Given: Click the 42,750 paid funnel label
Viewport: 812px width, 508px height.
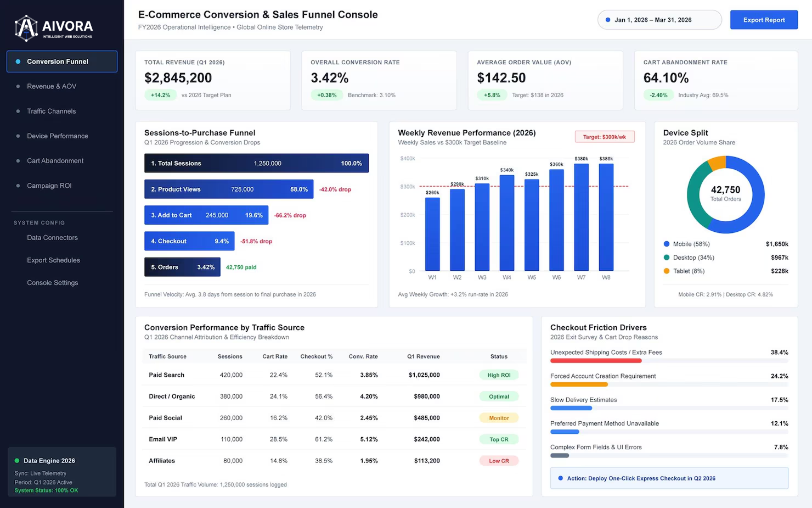Looking at the screenshot, I should [241, 267].
